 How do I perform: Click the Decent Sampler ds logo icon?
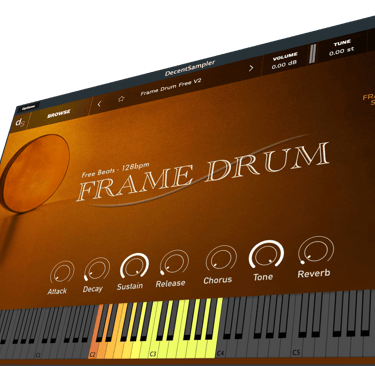20,123
